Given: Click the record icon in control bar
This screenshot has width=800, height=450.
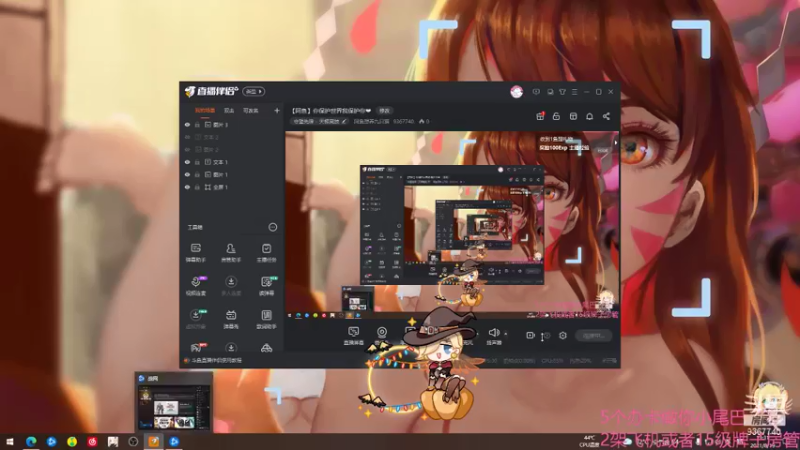Looking at the screenshot, I should (x=531, y=335).
